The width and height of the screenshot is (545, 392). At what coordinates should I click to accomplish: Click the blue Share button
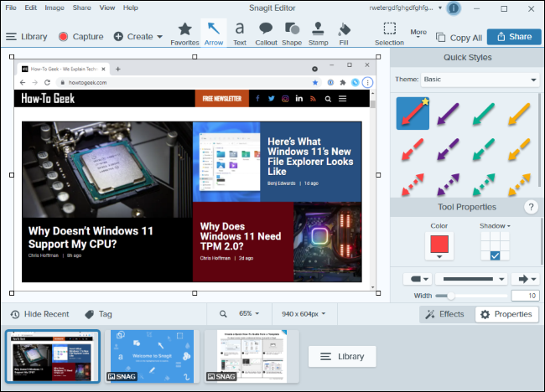(514, 37)
